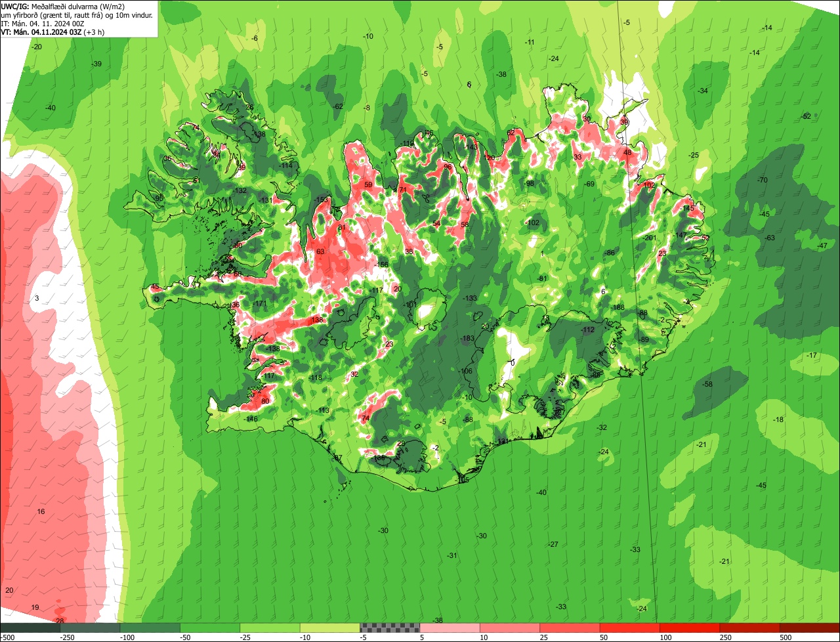Select the 59 value in the northwest
Image resolution: width=840 pixels, height=642 pixels.
click(x=368, y=184)
